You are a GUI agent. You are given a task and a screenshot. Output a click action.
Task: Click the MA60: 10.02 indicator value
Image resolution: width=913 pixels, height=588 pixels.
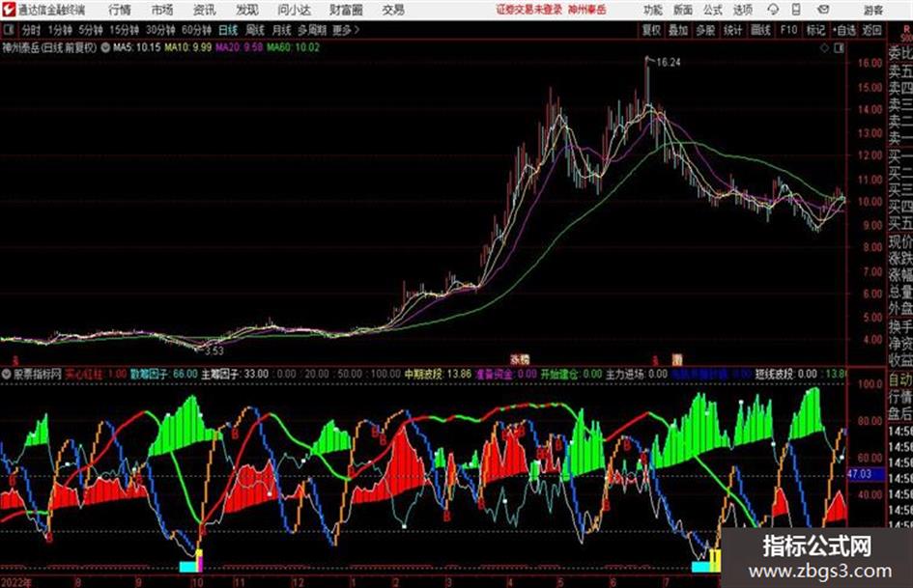pos(294,47)
